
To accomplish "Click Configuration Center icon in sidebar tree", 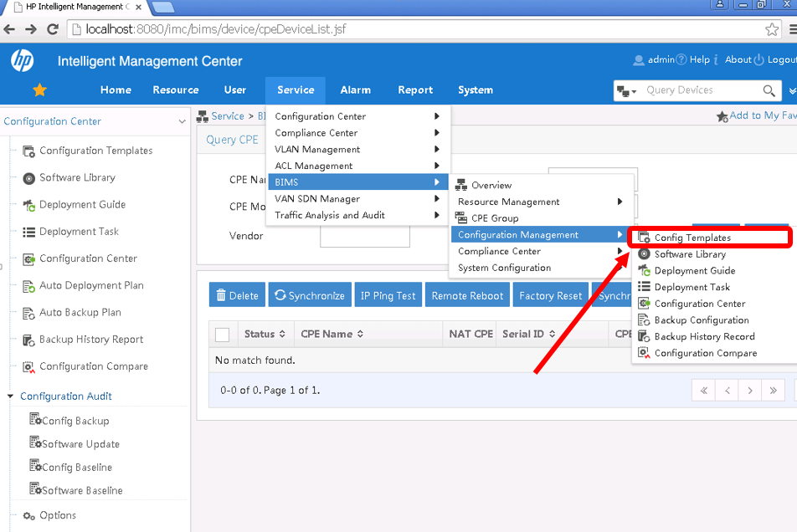I will 29,259.
